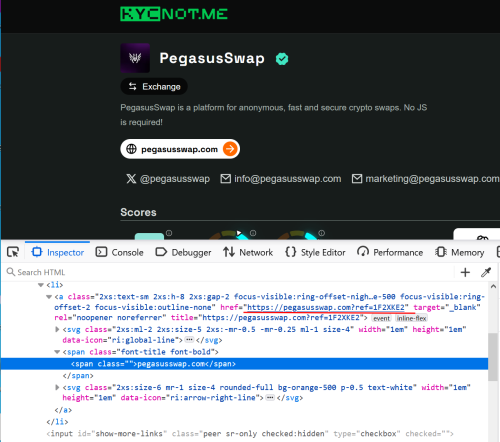
Task: Collapse the <a> anchor element node
Action: point(49,297)
